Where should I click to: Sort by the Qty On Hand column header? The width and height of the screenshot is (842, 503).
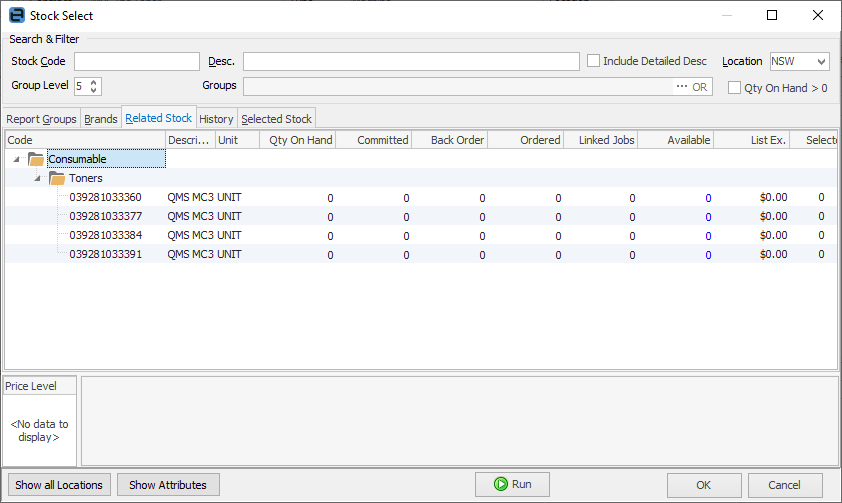[x=297, y=140]
